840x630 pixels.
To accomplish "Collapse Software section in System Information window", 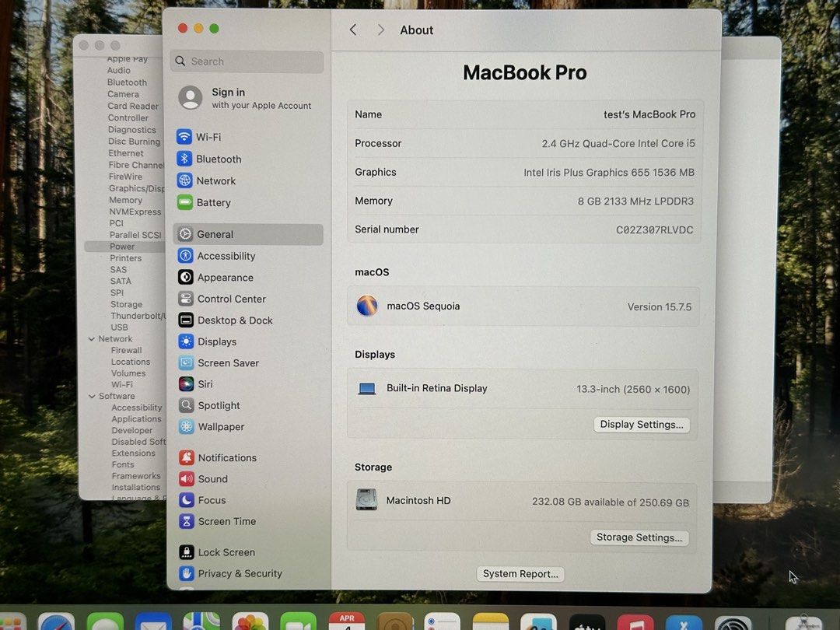I will click(x=92, y=397).
